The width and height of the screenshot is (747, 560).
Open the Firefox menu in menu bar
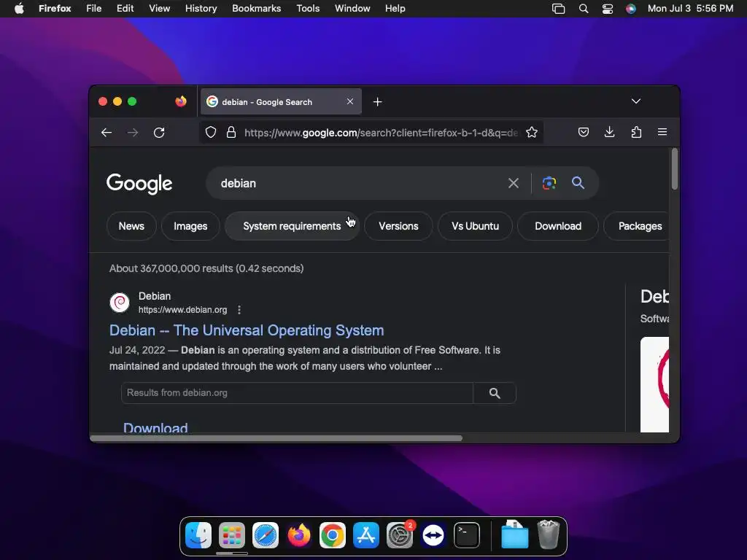pos(55,9)
